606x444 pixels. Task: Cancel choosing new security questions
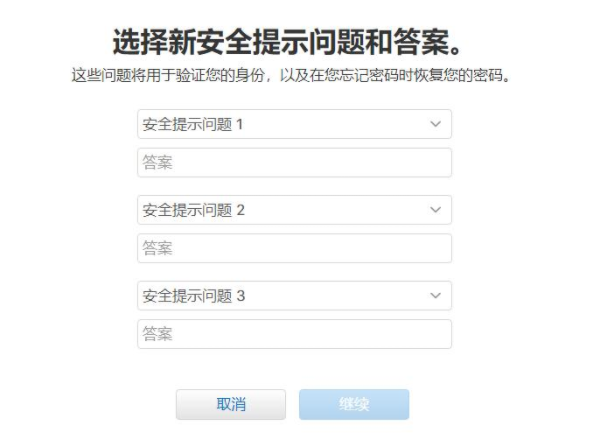[231, 404]
